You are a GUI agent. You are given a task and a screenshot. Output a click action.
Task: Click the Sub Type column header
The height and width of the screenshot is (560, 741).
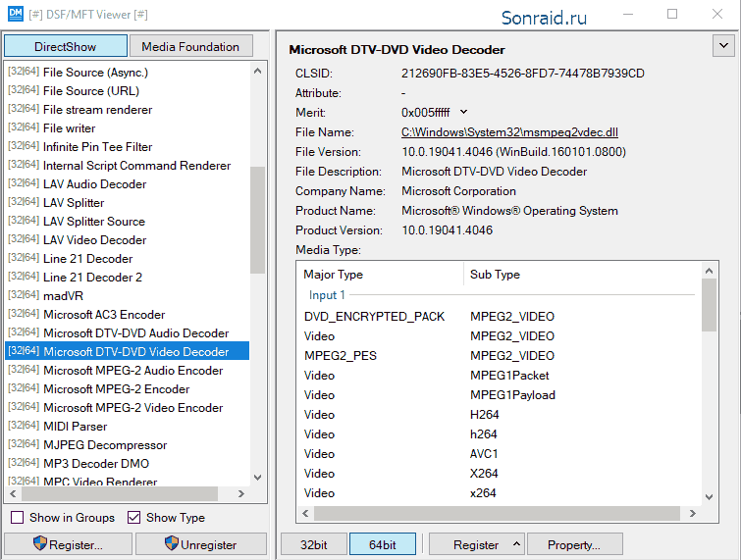point(583,275)
